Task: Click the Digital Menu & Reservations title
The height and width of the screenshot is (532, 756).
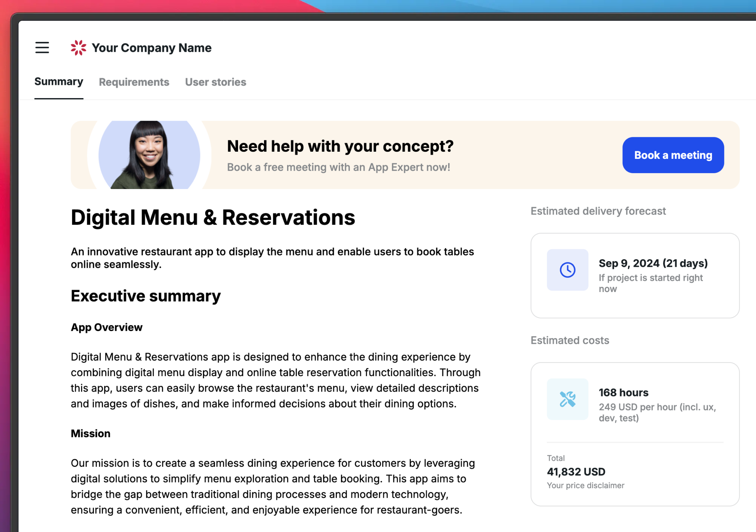Action: pos(213,217)
